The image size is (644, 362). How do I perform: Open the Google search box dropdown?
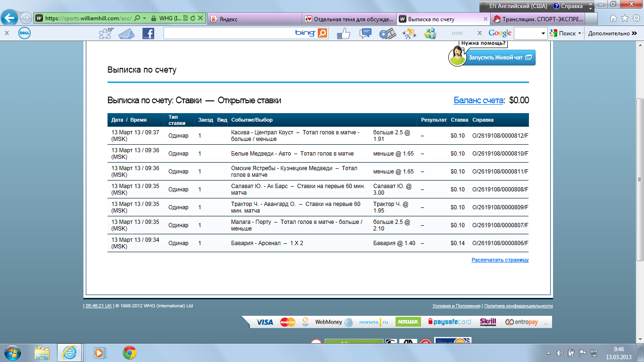pyautogui.click(x=543, y=33)
